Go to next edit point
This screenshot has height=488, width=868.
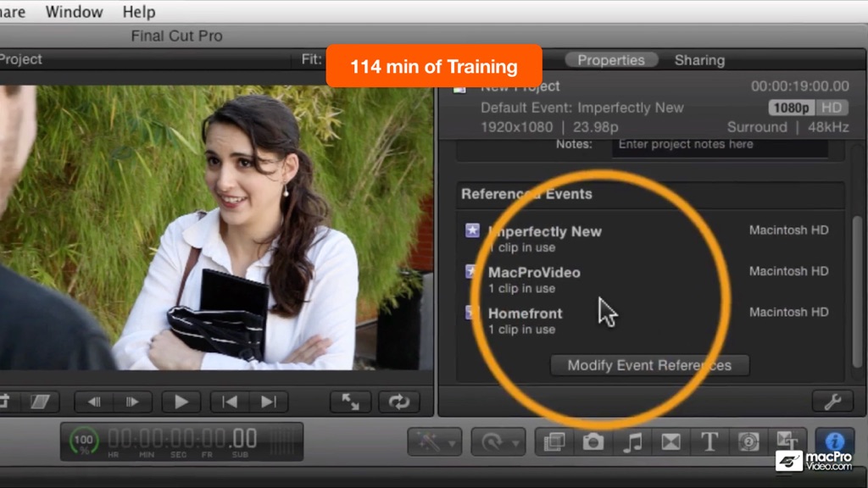[269, 402]
